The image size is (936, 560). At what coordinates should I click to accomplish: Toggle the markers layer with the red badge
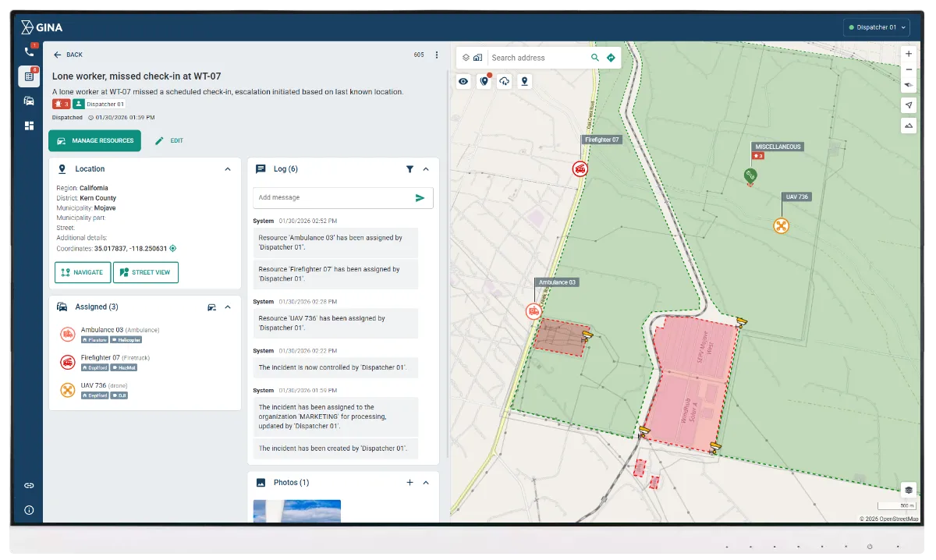click(x=484, y=81)
